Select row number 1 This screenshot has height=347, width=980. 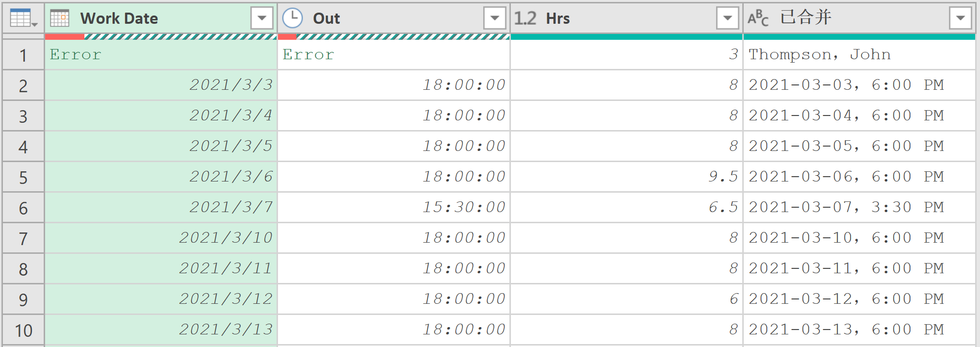23,55
